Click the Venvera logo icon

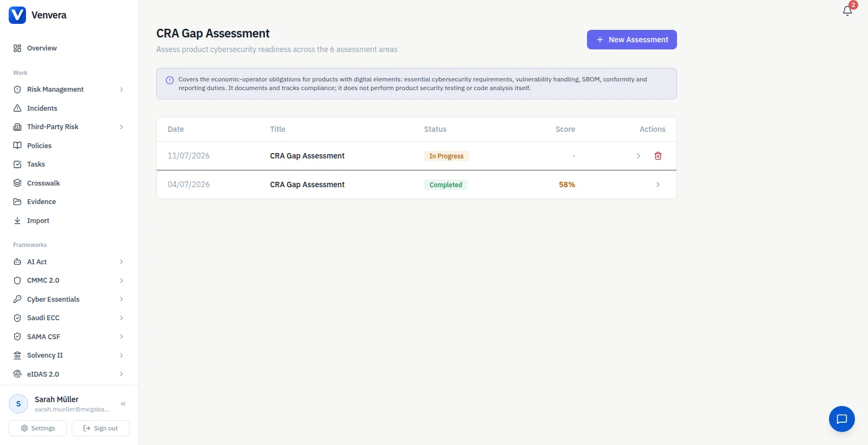click(x=17, y=15)
